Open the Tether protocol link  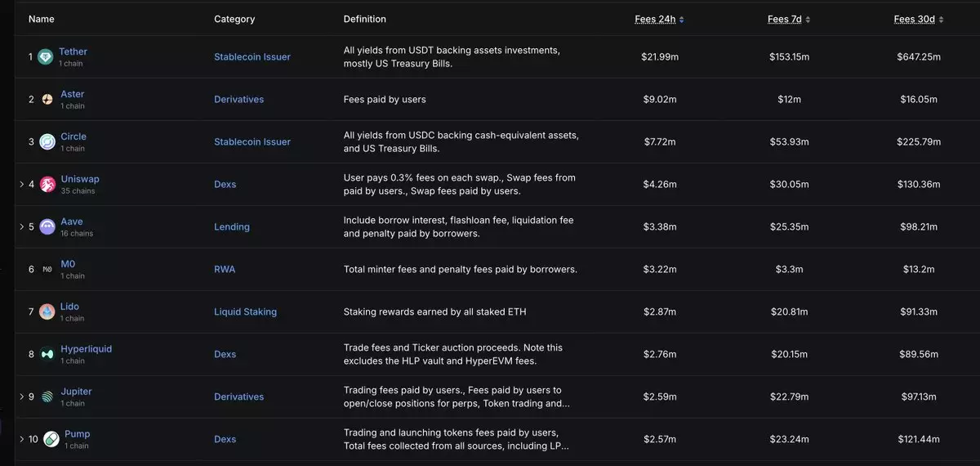(73, 52)
